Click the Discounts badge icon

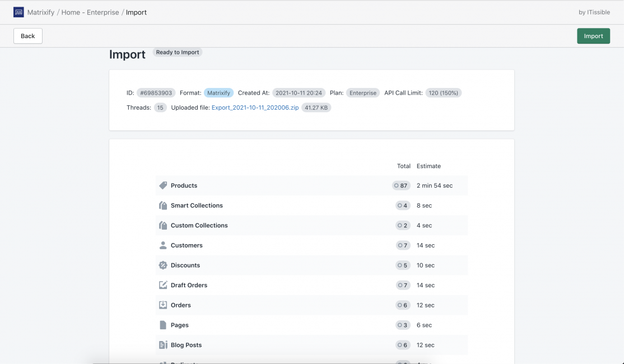click(x=162, y=265)
